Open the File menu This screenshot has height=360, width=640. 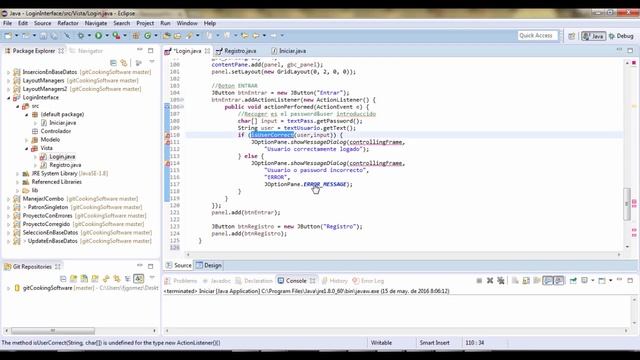point(7,23)
